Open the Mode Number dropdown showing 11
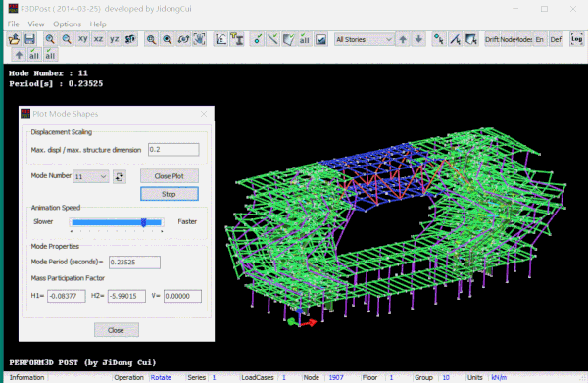Image resolution: width=588 pixels, height=383 pixels. pos(91,176)
